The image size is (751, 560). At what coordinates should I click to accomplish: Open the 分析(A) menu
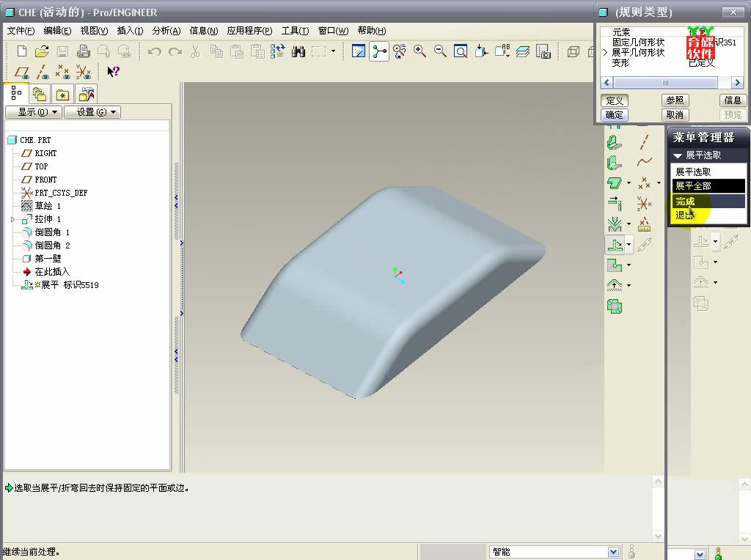[x=166, y=31]
